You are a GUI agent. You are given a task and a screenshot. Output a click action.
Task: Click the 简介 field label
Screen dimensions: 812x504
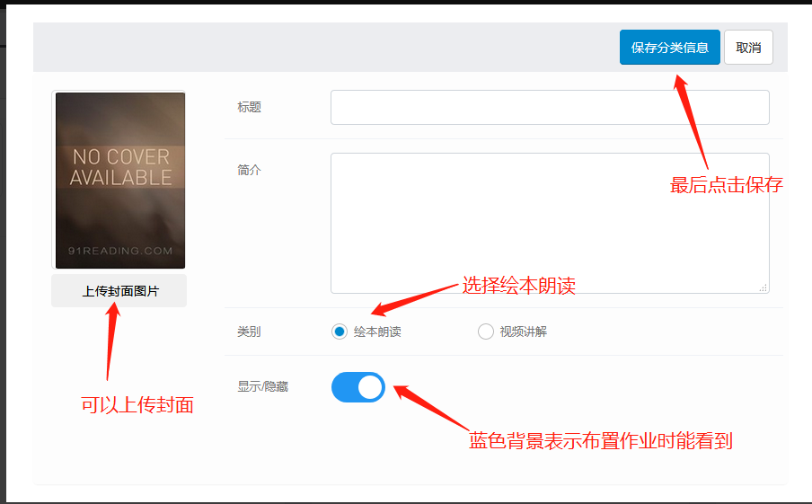pyautogui.click(x=249, y=170)
